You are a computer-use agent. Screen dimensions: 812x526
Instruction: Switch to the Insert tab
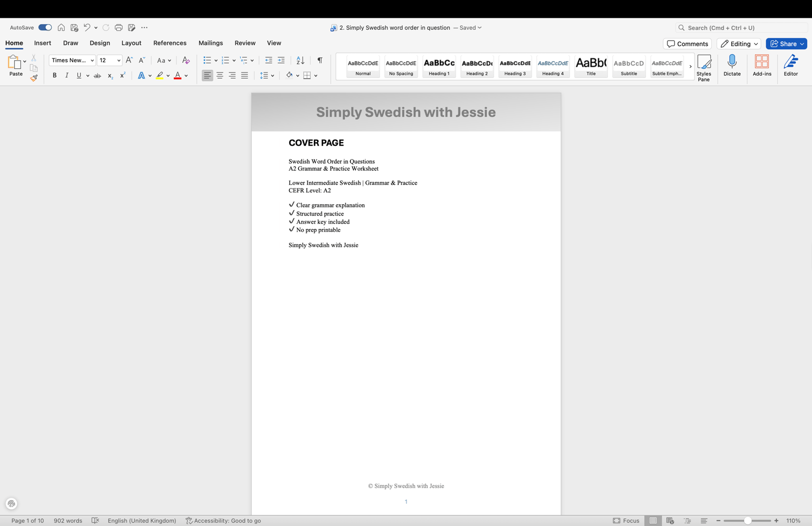pyautogui.click(x=43, y=43)
